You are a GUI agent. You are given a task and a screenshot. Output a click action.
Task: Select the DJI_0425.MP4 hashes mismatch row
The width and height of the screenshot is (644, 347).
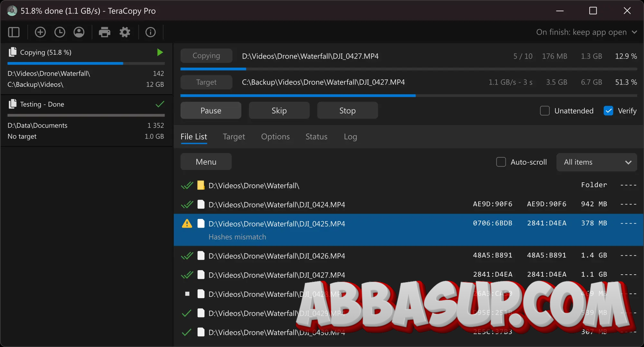409,230
